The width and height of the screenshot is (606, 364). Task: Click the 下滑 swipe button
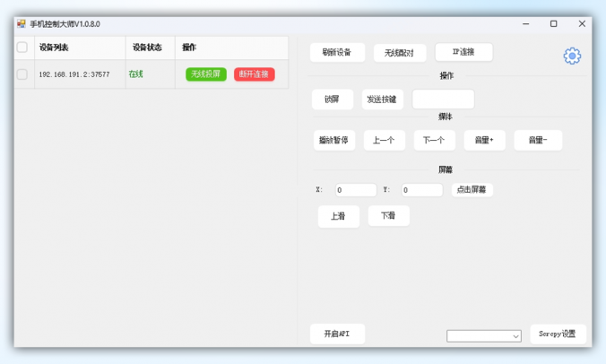[x=389, y=215]
